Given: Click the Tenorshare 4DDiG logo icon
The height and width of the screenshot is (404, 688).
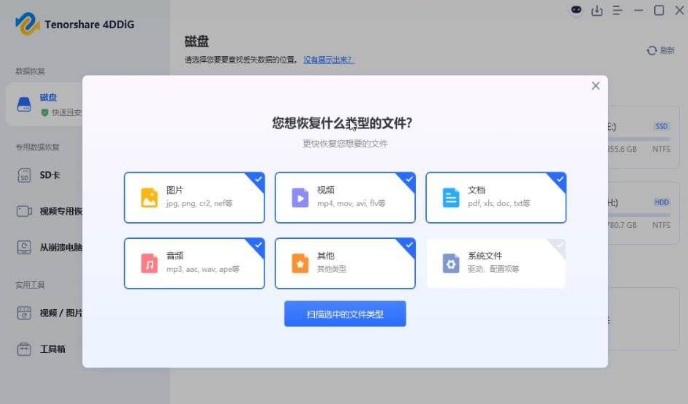Looking at the screenshot, I should point(27,23).
